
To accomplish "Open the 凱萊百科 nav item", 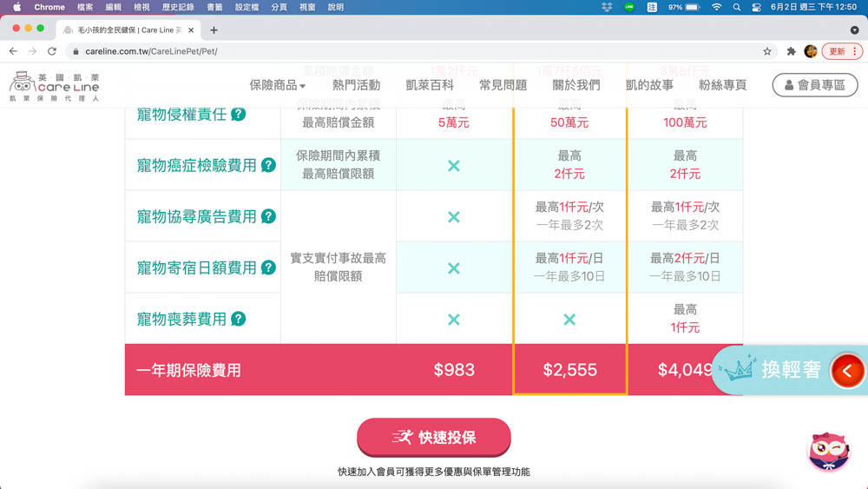I will [x=430, y=85].
